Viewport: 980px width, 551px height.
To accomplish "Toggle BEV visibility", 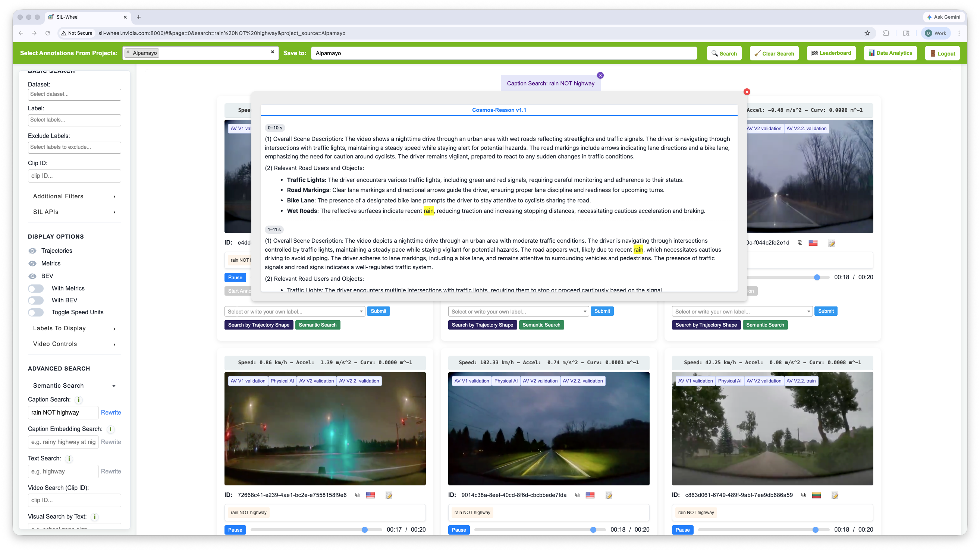I will (33, 276).
